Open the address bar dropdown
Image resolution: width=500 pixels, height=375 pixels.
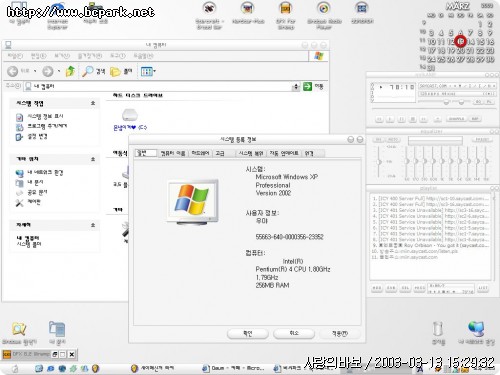pyautogui.click(x=296, y=87)
